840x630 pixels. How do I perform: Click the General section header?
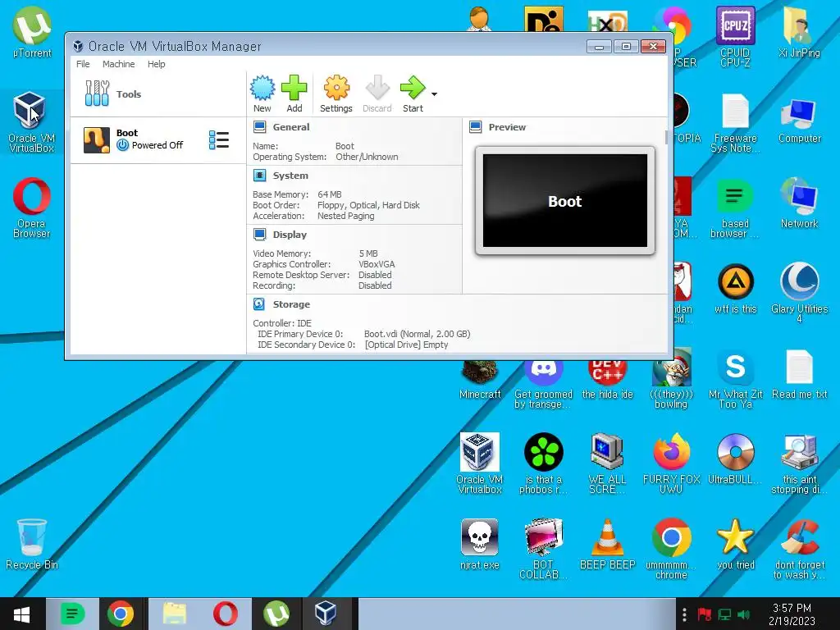click(x=291, y=127)
